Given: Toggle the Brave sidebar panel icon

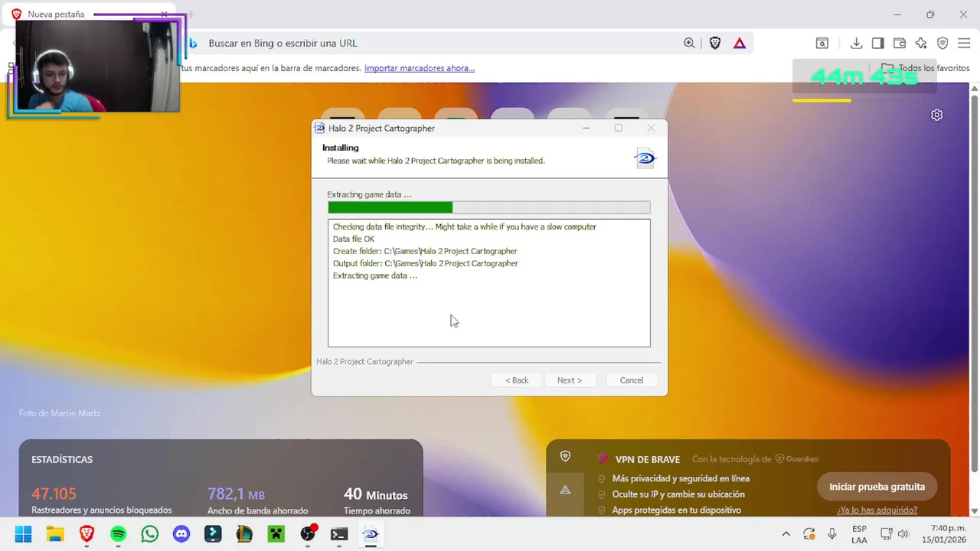Looking at the screenshot, I should (878, 44).
